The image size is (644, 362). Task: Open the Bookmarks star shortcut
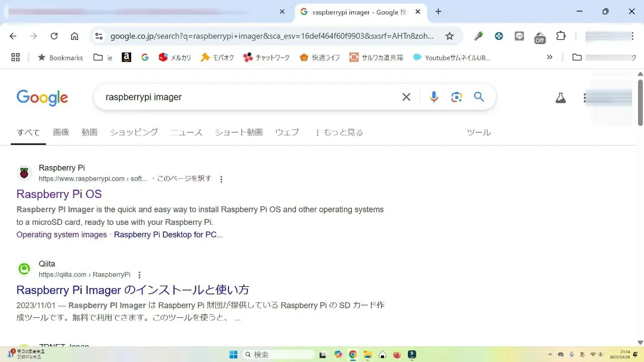point(60,57)
